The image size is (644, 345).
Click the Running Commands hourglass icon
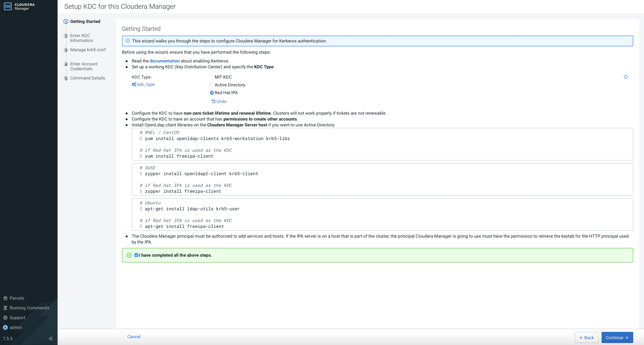(x=5, y=308)
